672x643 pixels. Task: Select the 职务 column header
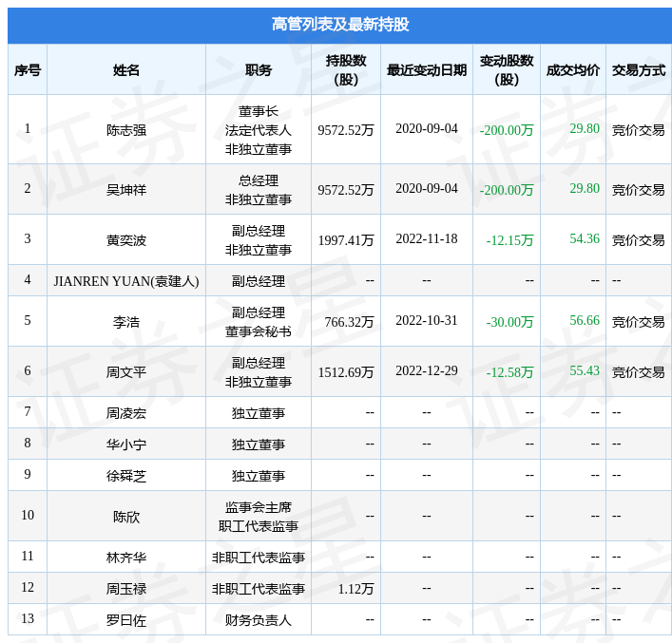(x=259, y=70)
